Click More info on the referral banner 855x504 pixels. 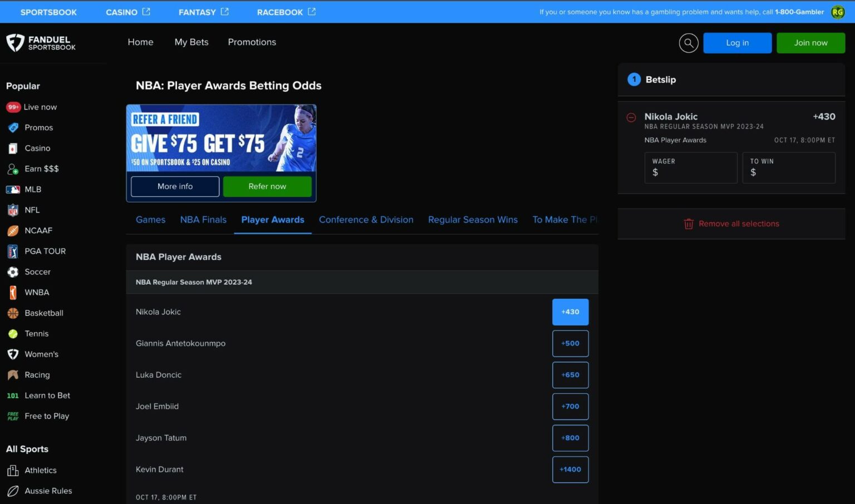pyautogui.click(x=175, y=186)
